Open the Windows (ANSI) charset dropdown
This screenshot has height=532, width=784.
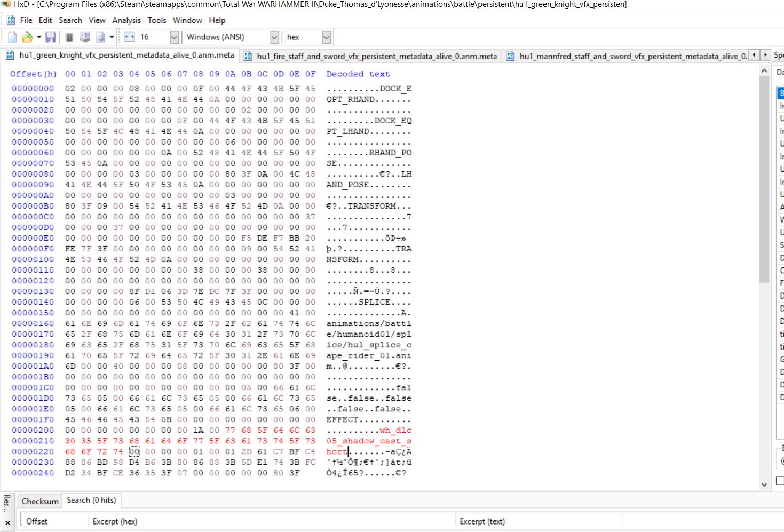coord(274,37)
